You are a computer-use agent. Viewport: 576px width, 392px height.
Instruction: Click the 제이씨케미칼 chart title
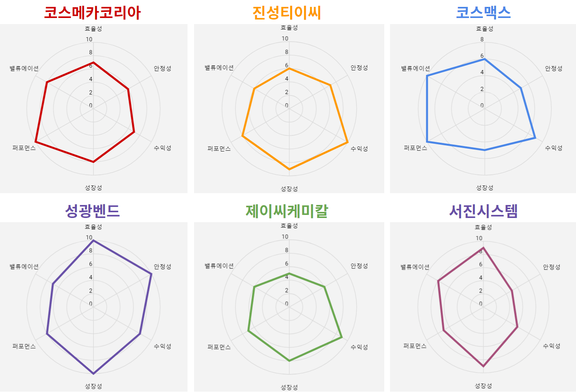(x=287, y=211)
